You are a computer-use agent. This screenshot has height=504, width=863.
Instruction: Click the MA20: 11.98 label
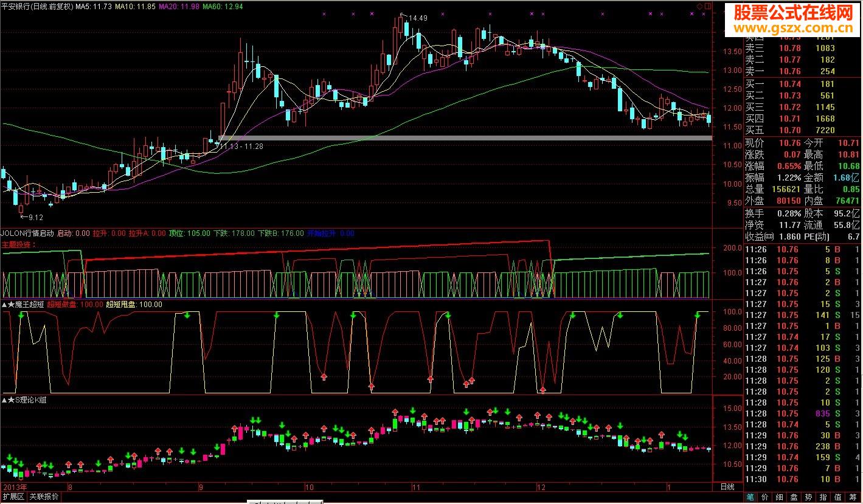tap(178, 7)
